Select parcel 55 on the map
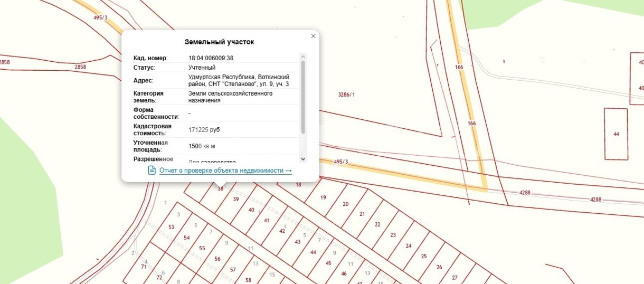 [x=202, y=248]
